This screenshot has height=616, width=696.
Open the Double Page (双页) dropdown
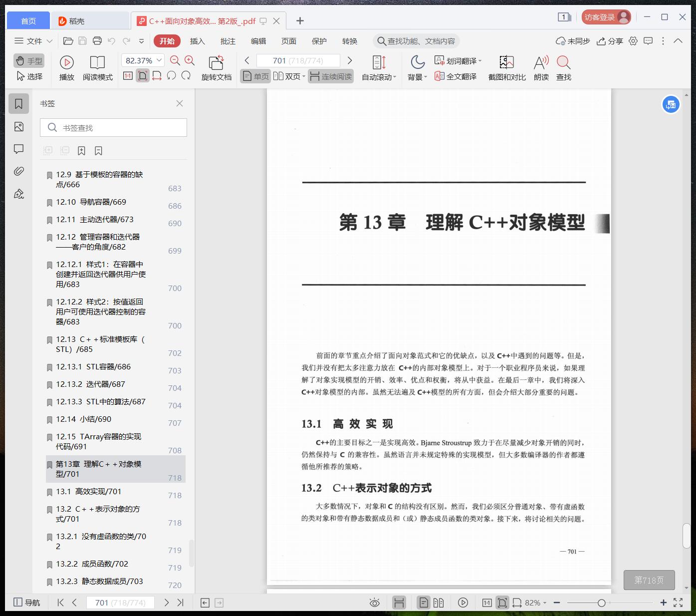point(289,76)
